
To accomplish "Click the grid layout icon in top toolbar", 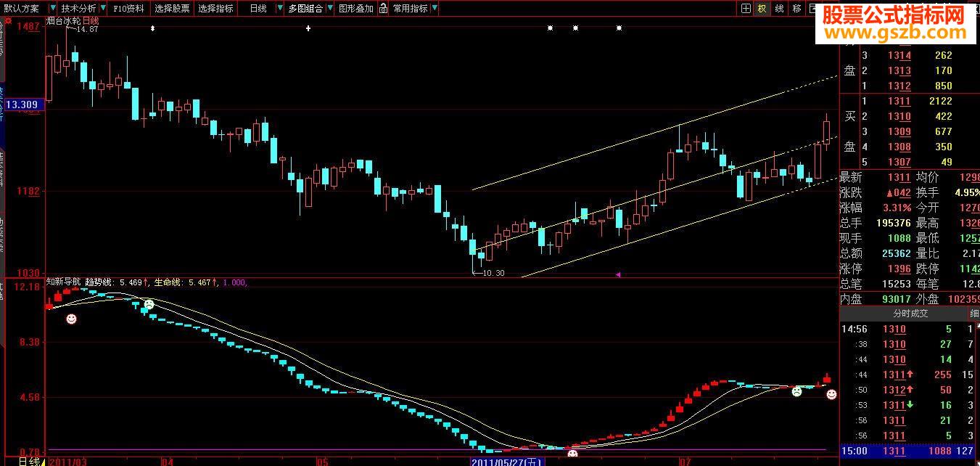I will click(746, 9).
